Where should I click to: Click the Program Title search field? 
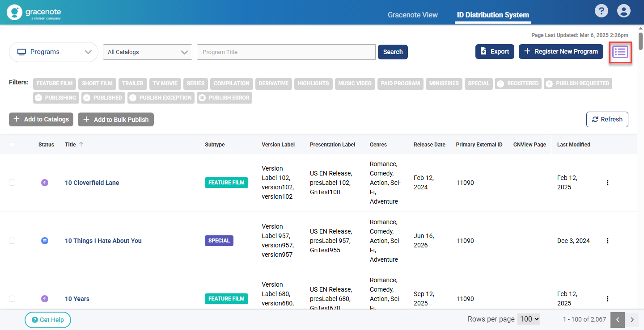[286, 52]
